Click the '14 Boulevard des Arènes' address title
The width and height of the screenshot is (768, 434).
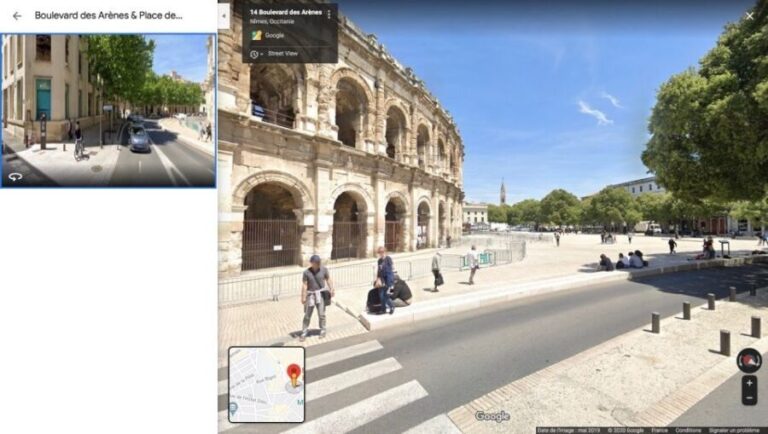point(284,12)
